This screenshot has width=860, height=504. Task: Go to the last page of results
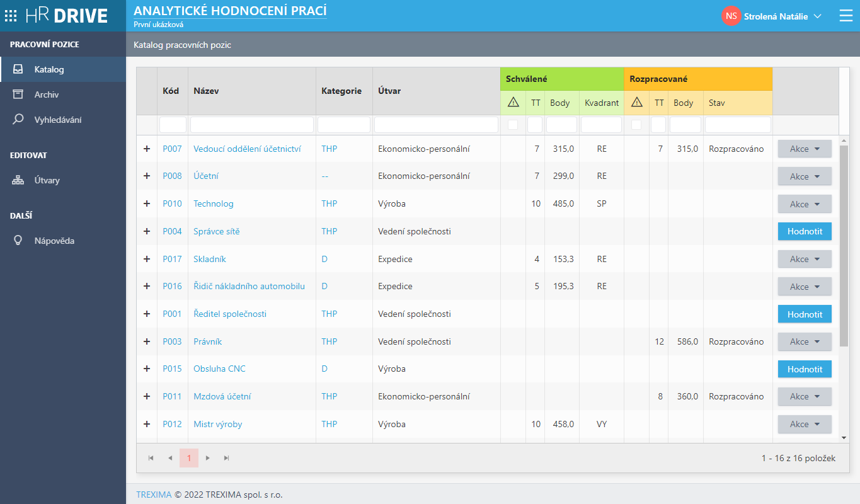point(227,458)
